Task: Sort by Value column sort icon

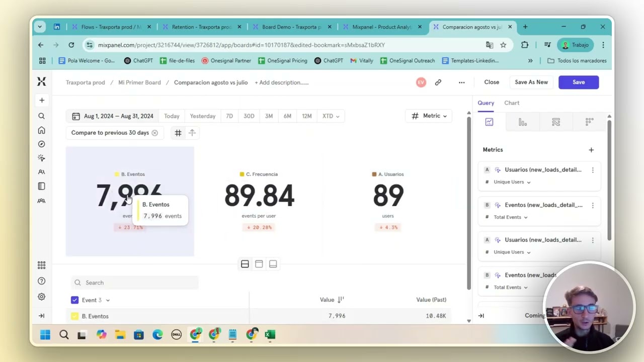Action: 341,300
